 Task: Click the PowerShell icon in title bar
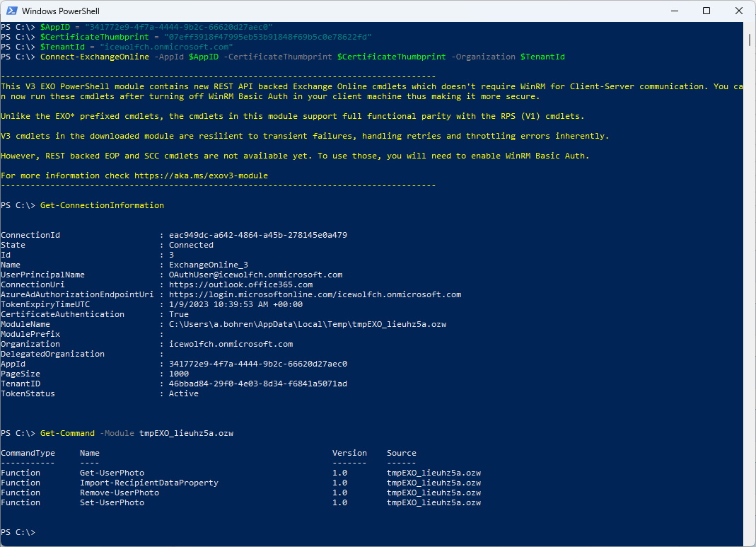pos(11,11)
